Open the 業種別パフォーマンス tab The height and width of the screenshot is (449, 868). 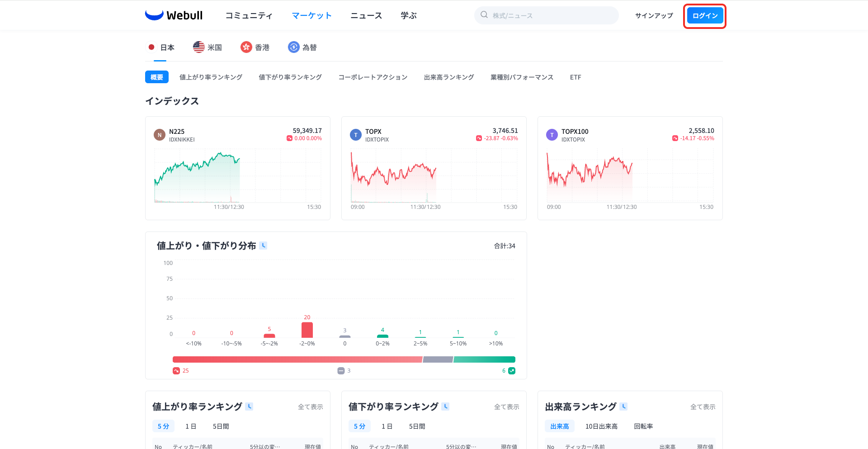[522, 77]
